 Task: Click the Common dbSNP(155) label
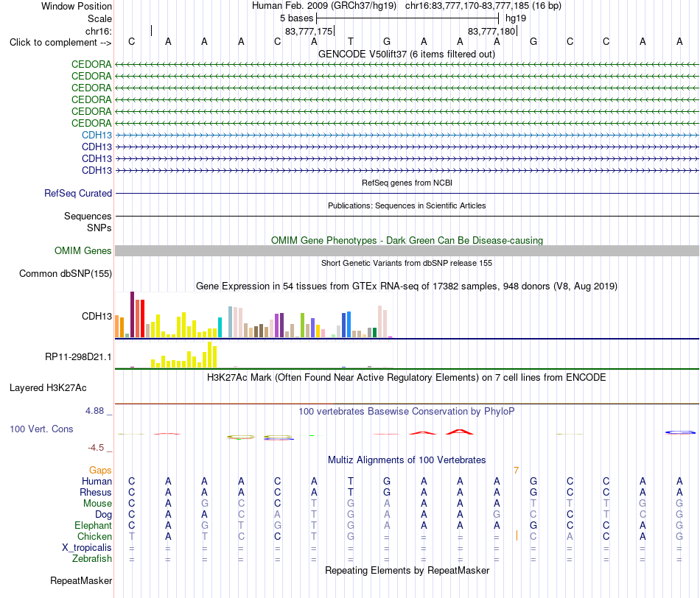point(65,273)
